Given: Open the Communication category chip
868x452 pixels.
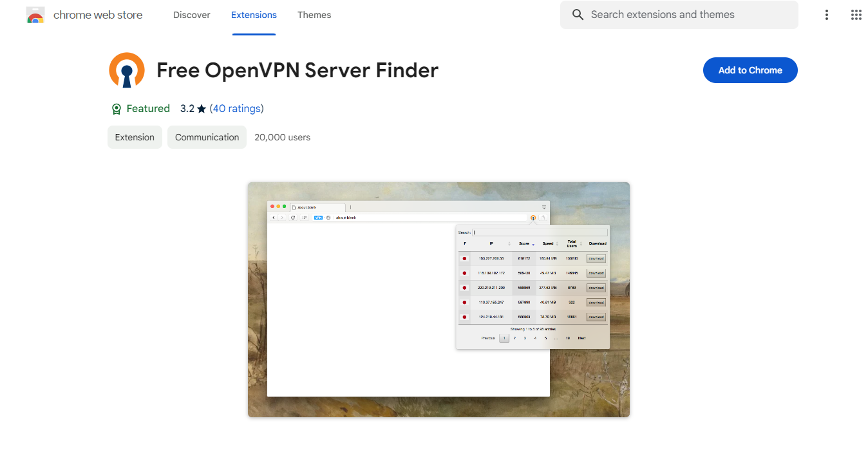Looking at the screenshot, I should click(207, 137).
